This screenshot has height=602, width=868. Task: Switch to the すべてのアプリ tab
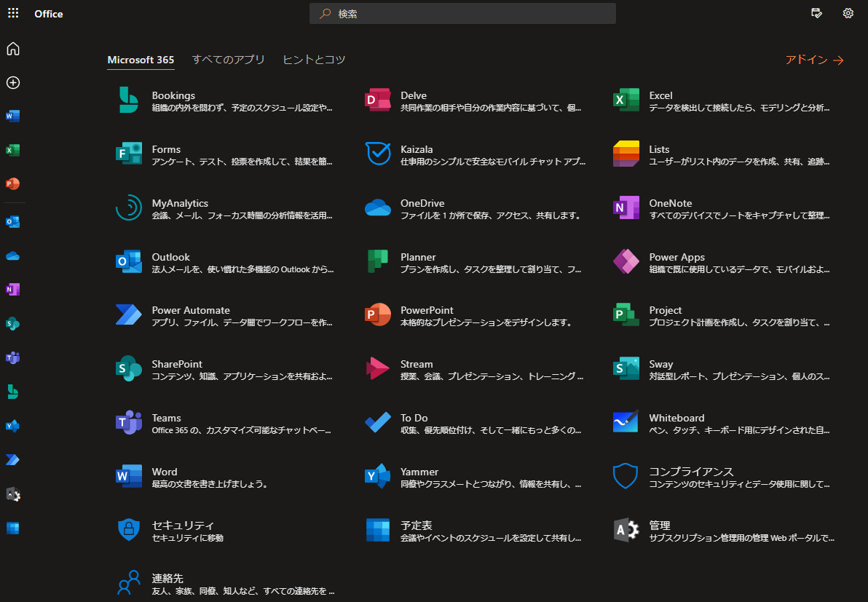(x=228, y=60)
